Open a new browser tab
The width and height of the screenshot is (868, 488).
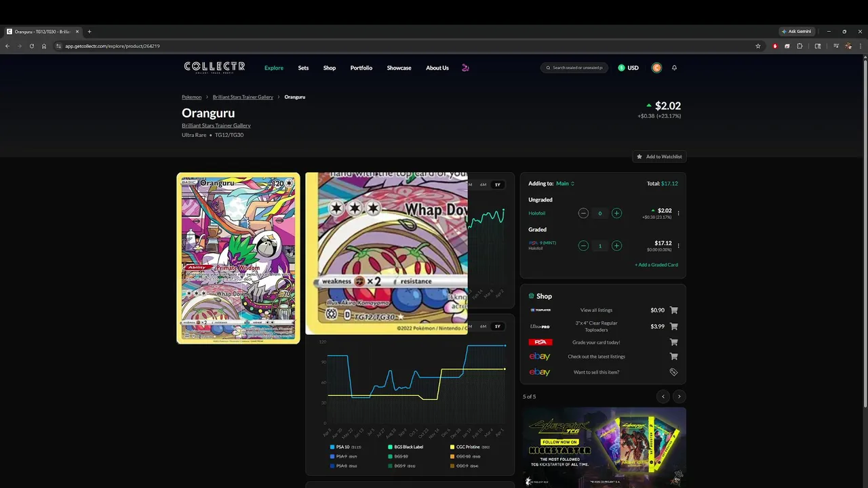point(89,31)
